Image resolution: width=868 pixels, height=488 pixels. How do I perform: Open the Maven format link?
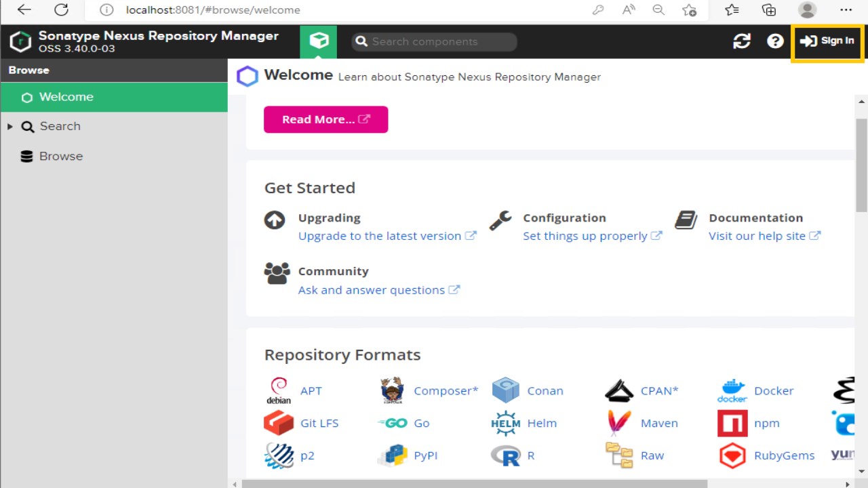pyautogui.click(x=659, y=423)
